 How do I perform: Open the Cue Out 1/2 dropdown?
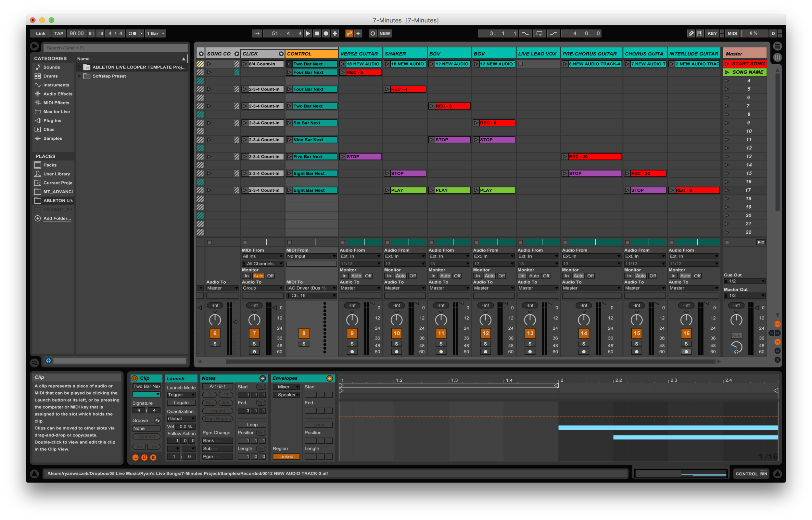pos(744,281)
